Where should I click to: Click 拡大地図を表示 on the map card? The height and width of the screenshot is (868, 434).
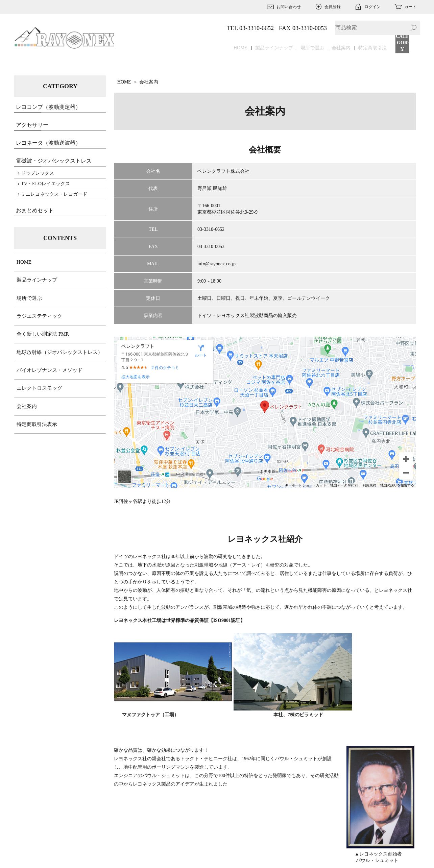[135, 377]
